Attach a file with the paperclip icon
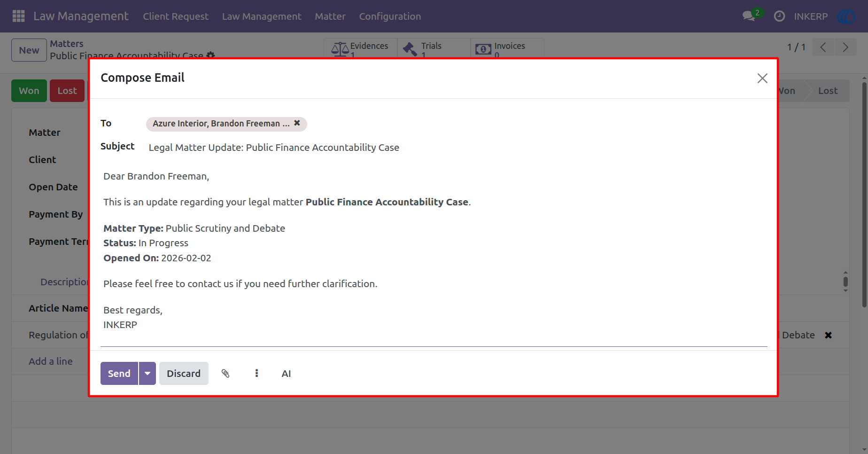868x454 pixels. 225,373
